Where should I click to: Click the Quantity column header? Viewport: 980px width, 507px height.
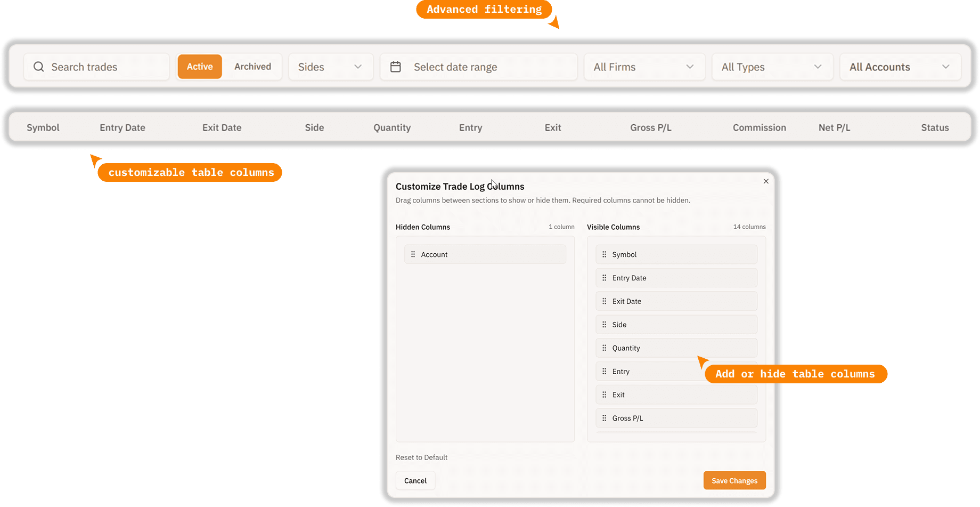392,127
